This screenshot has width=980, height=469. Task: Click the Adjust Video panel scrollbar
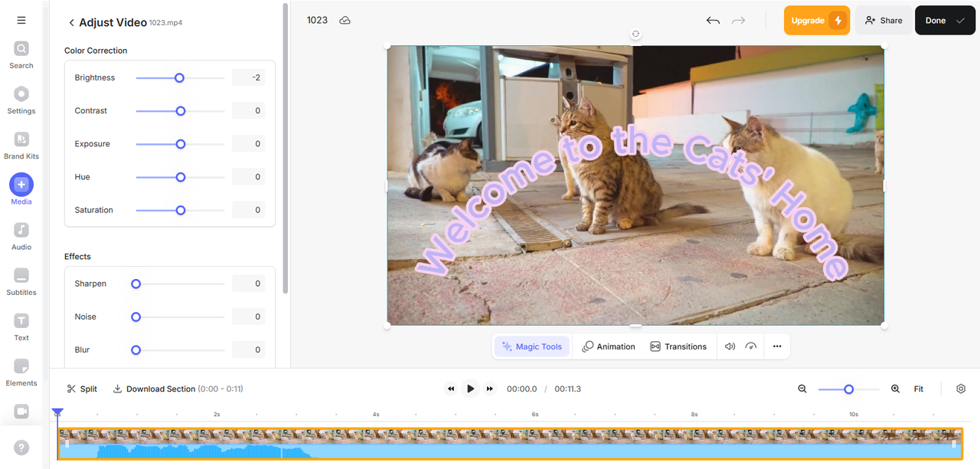pyautogui.click(x=286, y=149)
